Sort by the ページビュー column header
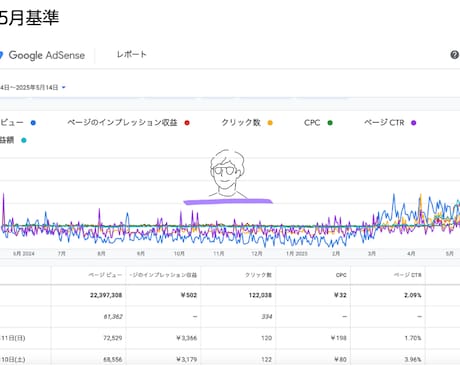This screenshot has height=380, width=460. [x=105, y=275]
